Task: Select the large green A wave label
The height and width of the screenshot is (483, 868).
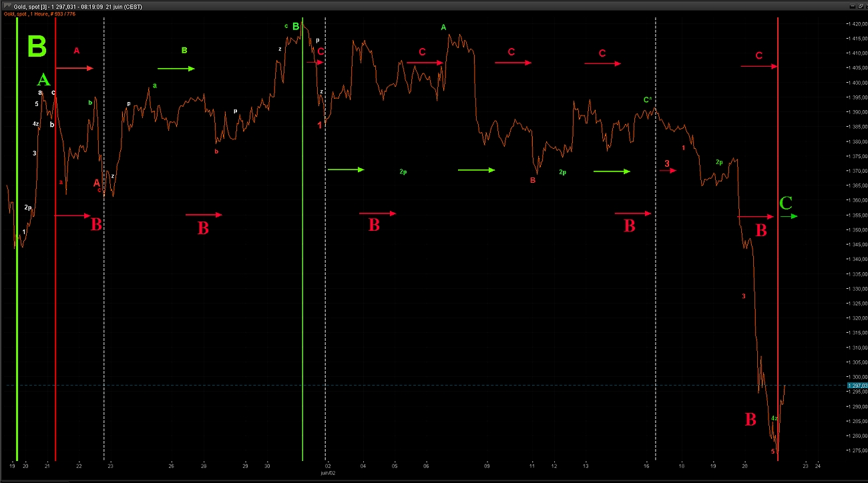Action: coord(43,81)
